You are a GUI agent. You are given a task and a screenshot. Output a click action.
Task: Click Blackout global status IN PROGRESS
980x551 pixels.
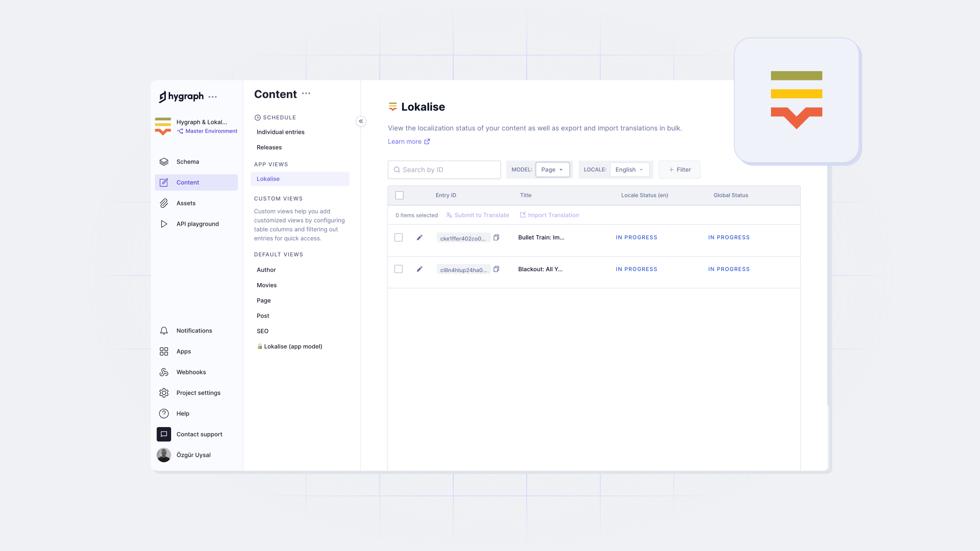[x=729, y=269]
